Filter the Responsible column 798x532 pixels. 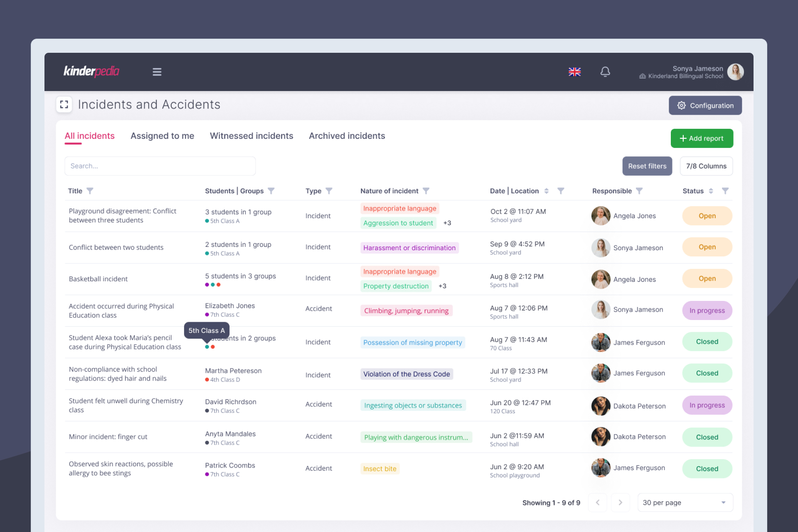(639, 191)
